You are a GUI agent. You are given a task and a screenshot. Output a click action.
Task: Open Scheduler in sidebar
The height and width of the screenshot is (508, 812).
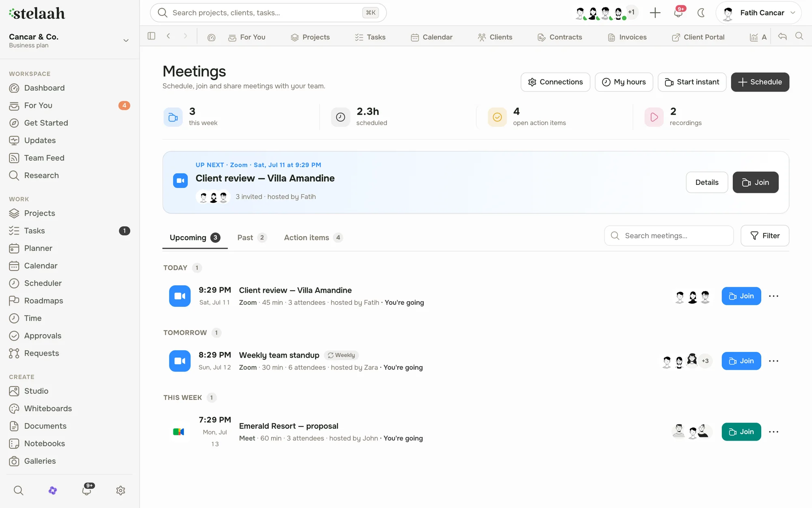[69, 283]
